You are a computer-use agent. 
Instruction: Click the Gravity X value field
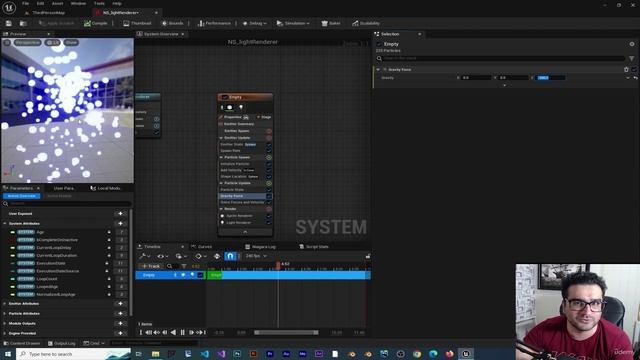click(476, 78)
